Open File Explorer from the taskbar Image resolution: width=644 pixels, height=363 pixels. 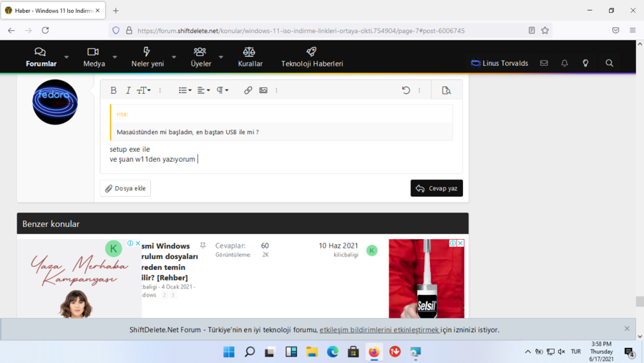[x=312, y=352]
